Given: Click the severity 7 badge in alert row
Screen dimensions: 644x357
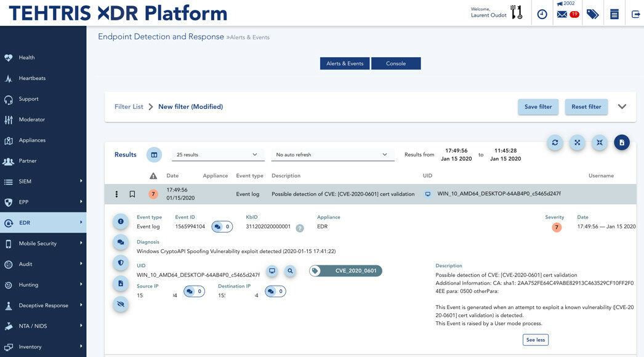Looking at the screenshot, I should [153, 194].
